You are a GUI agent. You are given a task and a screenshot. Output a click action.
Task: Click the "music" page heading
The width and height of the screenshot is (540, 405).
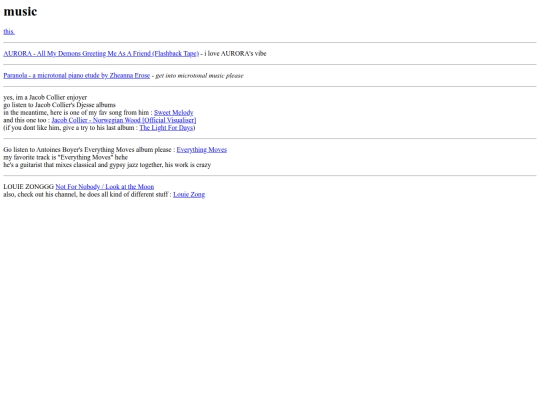coord(20,11)
